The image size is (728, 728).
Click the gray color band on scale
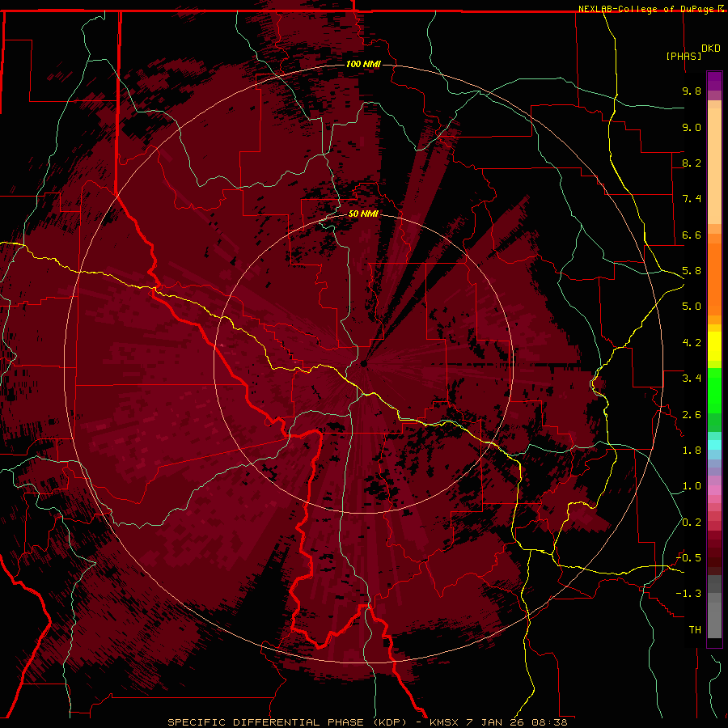point(714,607)
